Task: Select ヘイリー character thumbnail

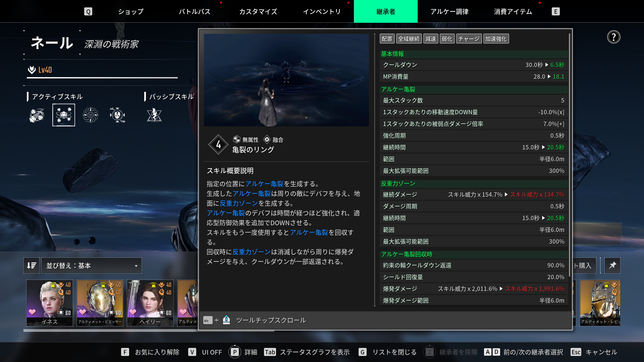Action: point(150,303)
